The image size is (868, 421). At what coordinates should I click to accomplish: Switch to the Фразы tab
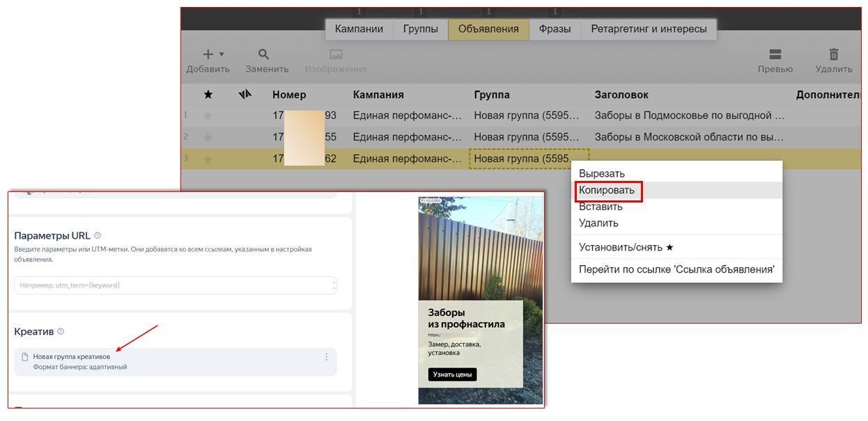pos(555,29)
